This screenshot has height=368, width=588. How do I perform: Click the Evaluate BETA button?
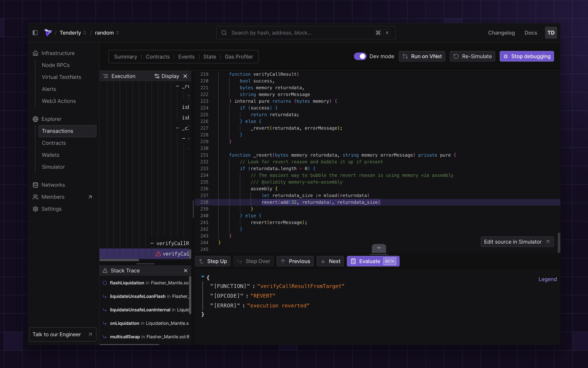click(x=373, y=261)
